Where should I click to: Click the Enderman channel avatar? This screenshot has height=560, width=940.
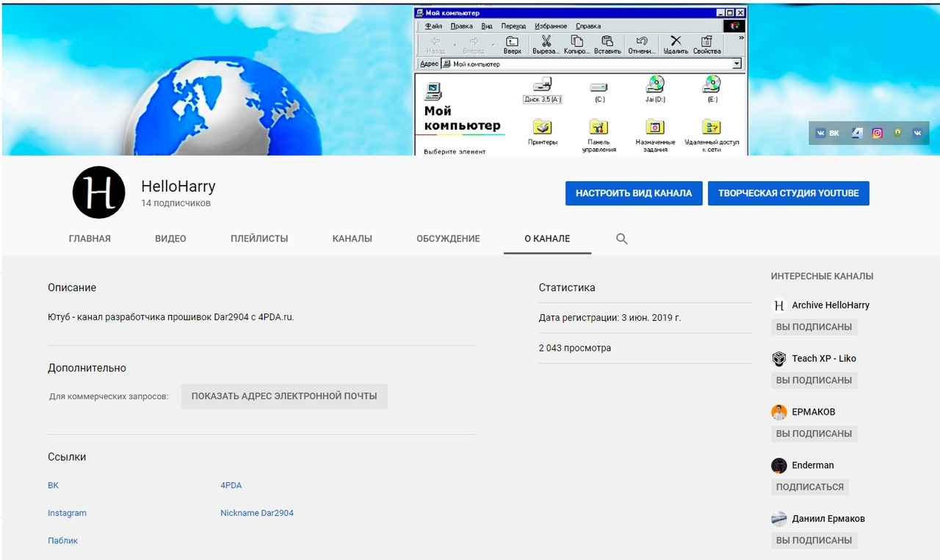click(779, 465)
